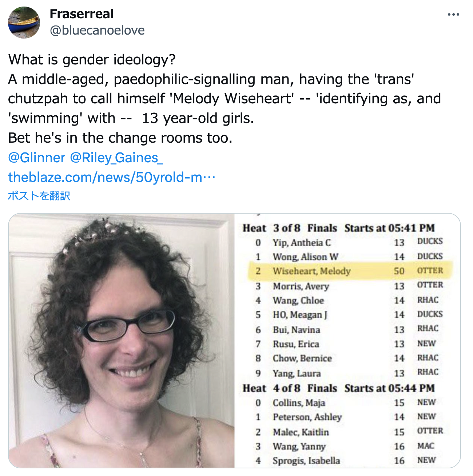Open the @Riley_Gaines_ mention

[x=116, y=158]
